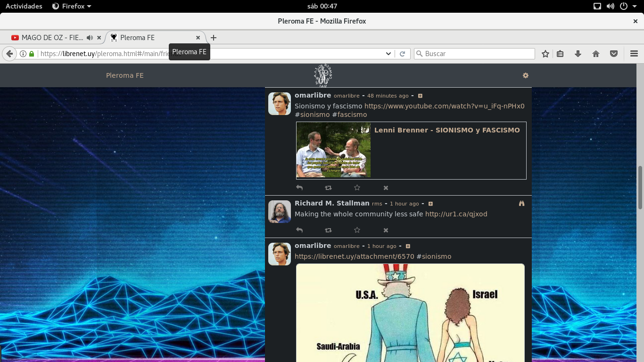The image size is (644, 362).
Task: Click omarlibre avatar on attachment post
Action: coord(280,254)
